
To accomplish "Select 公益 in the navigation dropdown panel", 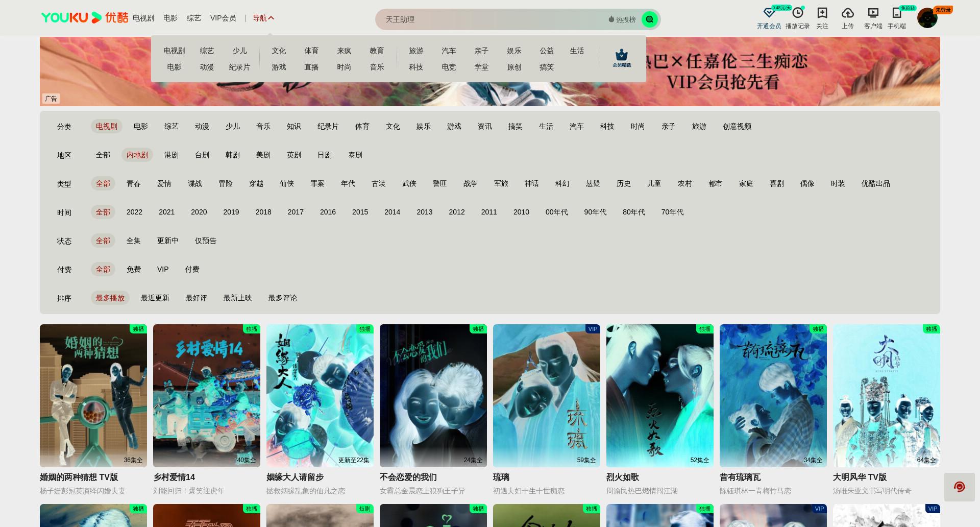I will coord(547,51).
